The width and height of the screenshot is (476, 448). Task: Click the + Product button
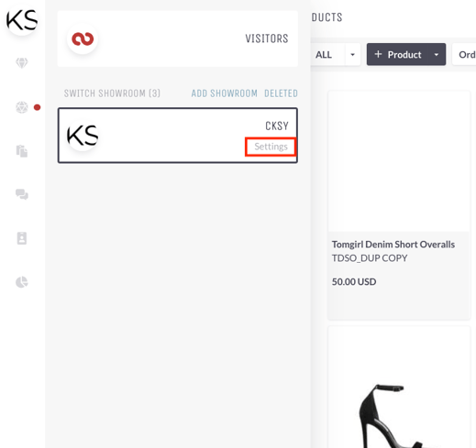[x=398, y=54]
